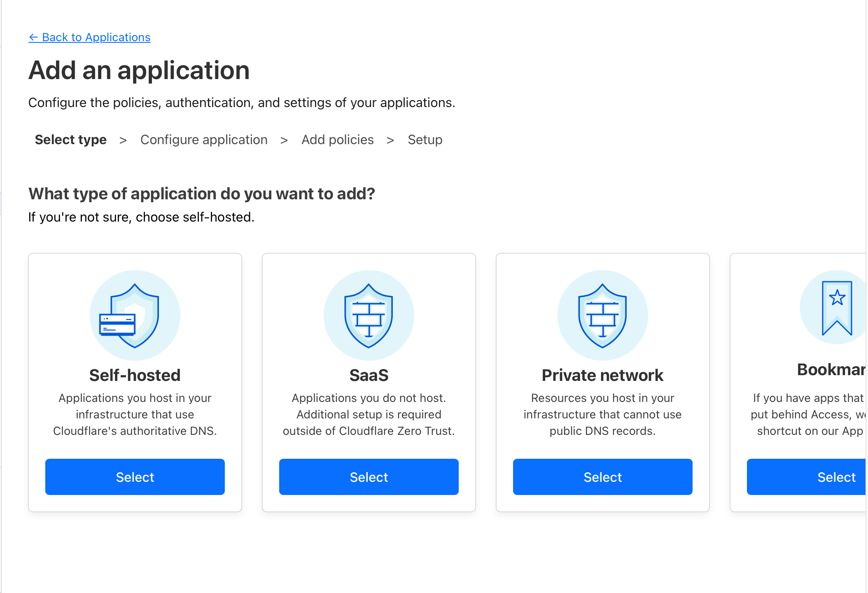The height and width of the screenshot is (593, 868).
Task: Click the Private network card title
Action: [602, 375]
